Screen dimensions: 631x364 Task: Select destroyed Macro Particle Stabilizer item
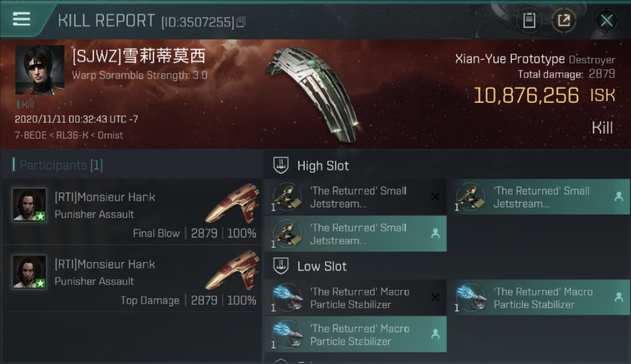[355, 298]
